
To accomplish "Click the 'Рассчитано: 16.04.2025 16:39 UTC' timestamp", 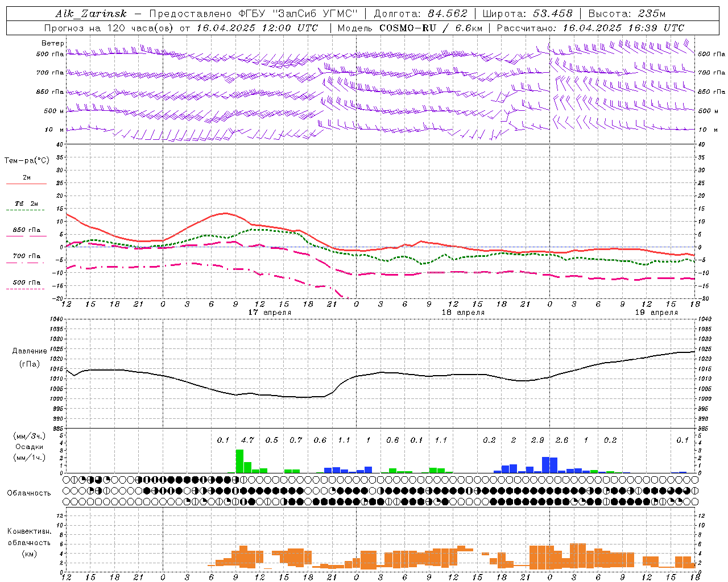I will point(590,28).
